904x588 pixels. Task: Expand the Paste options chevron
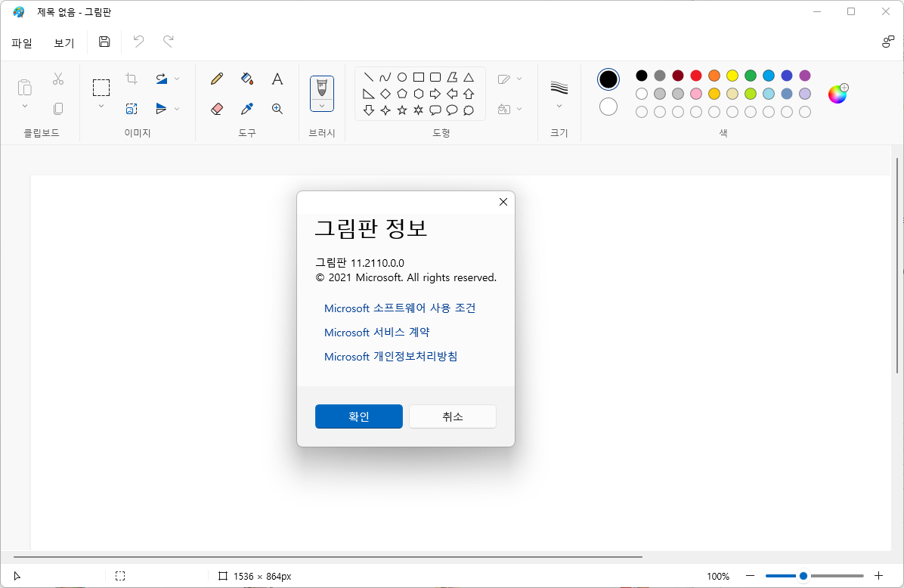(x=24, y=106)
